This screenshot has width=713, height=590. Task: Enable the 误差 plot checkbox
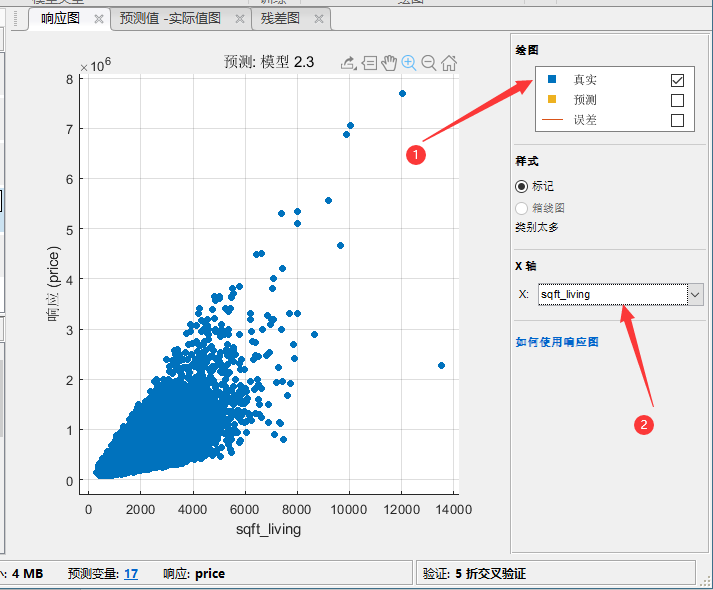click(x=677, y=120)
